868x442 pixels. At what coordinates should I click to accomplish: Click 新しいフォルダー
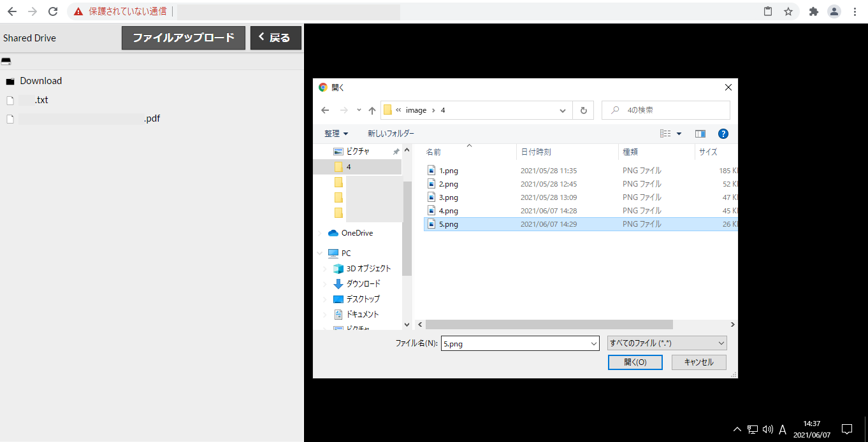[x=391, y=134]
